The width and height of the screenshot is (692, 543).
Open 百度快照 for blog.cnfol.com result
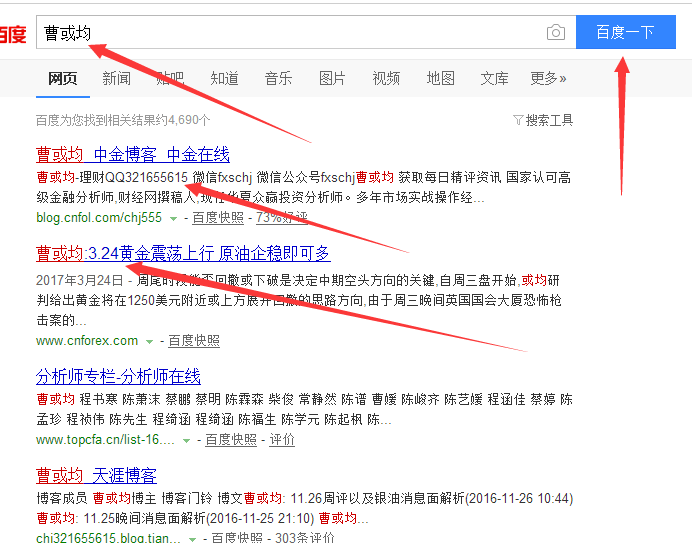pyautogui.click(x=218, y=218)
